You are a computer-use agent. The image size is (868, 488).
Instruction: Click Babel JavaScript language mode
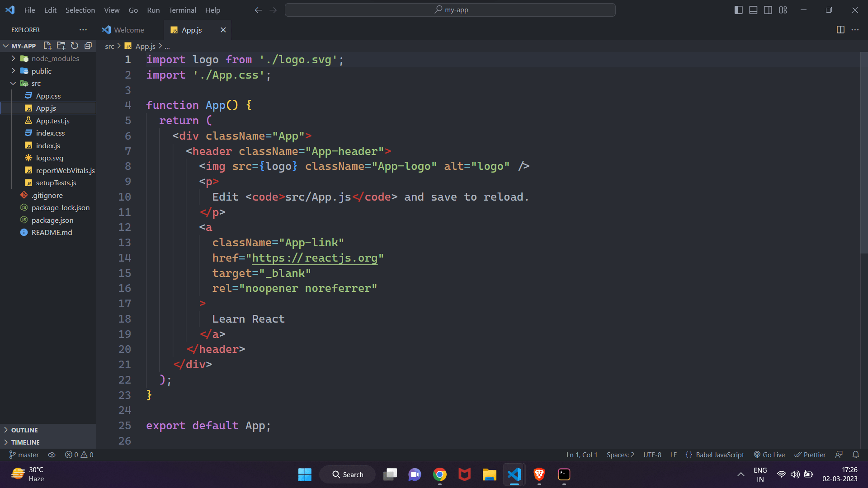tap(719, 455)
